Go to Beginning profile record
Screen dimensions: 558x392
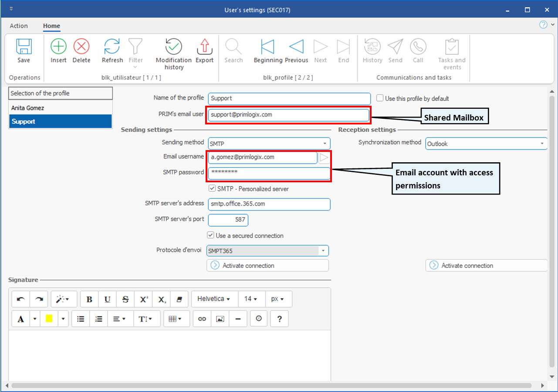(267, 47)
